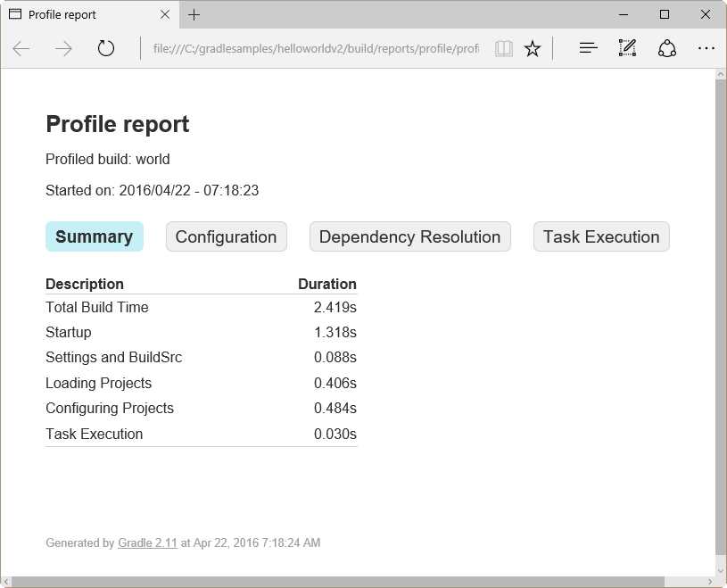The height and width of the screenshot is (588, 727).
Task: Make a Web Note on the page
Action: click(627, 48)
